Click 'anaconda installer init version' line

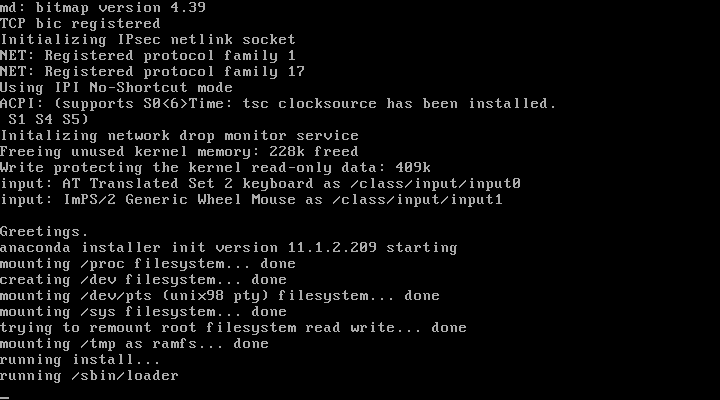(229, 248)
